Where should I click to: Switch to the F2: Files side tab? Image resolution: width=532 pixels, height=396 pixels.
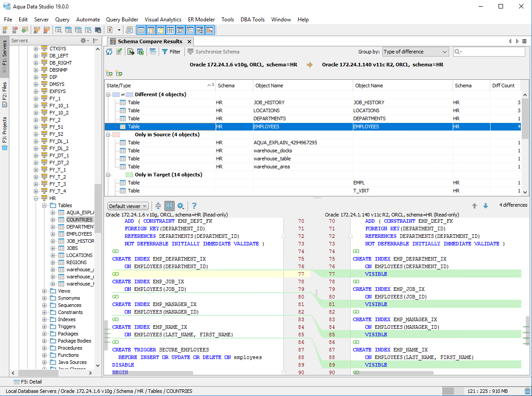(x=4, y=95)
